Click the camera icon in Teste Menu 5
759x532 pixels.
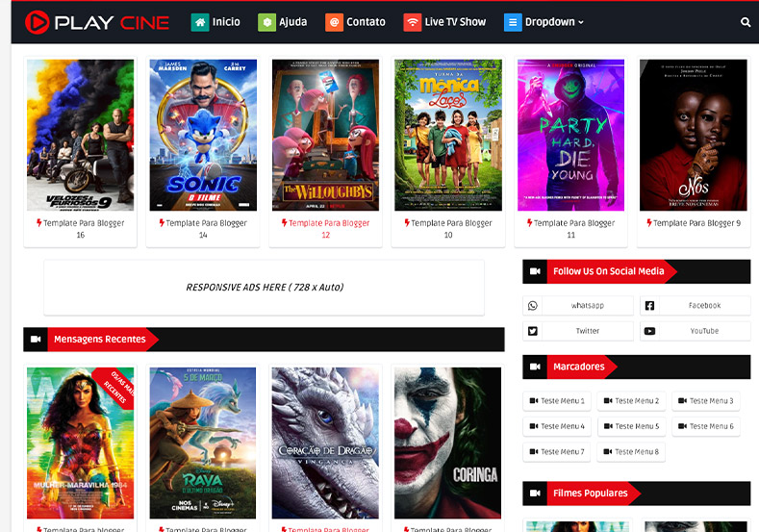608,426
